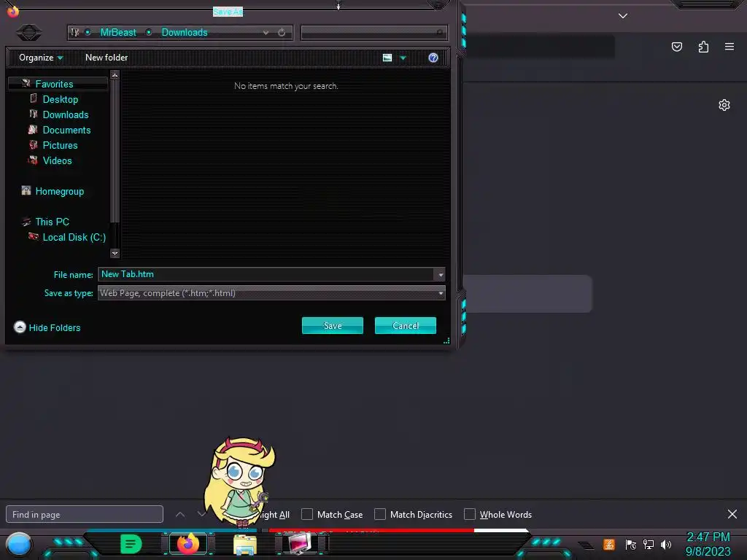
Task: Collapse the folder pane with Hide Folders
Action: (47, 327)
